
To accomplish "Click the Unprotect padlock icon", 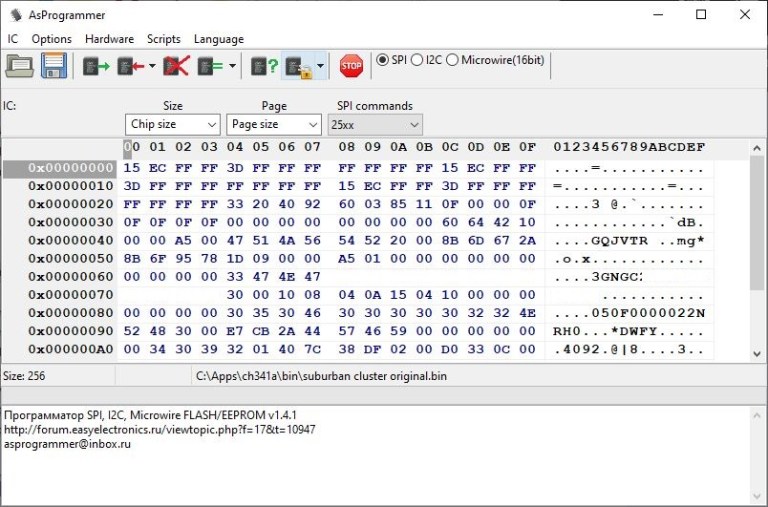I will pyautogui.click(x=299, y=67).
